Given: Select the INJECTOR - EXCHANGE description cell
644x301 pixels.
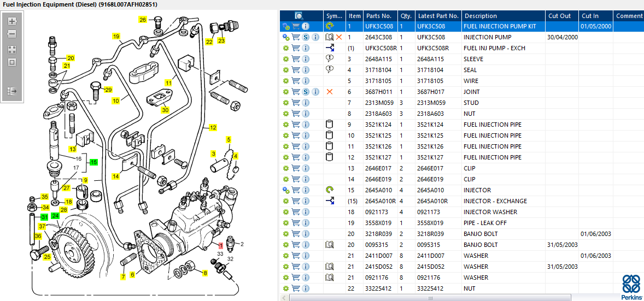Looking at the screenshot, I should point(504,201).
